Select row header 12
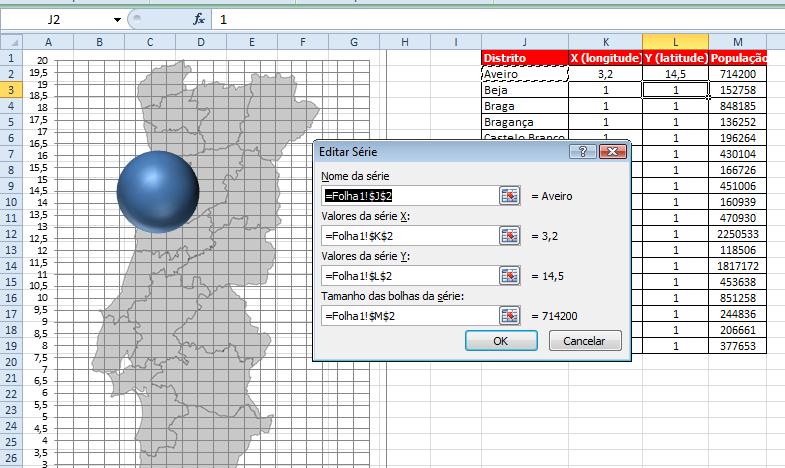Viewport: 785px width, 468px height. [x=11, y=234]
